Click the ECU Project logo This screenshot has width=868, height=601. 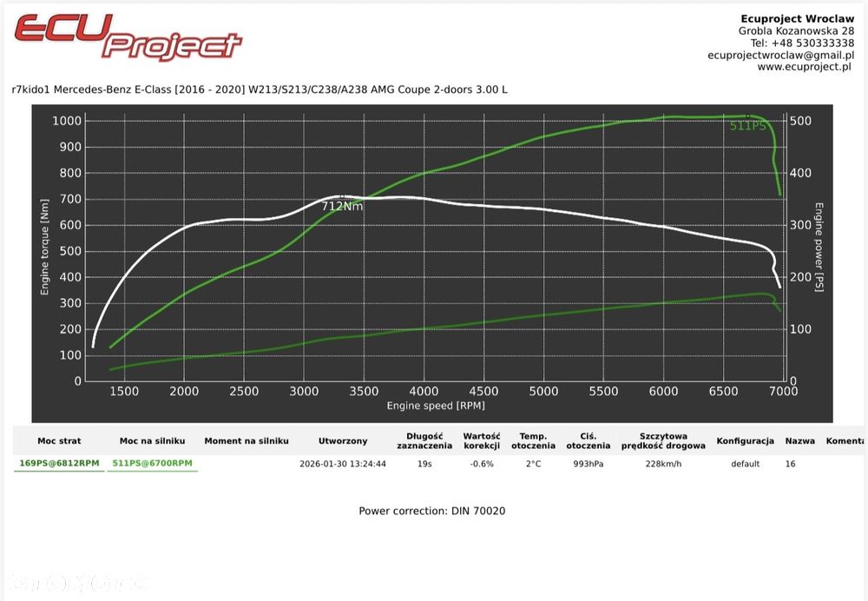coord(128,36)
